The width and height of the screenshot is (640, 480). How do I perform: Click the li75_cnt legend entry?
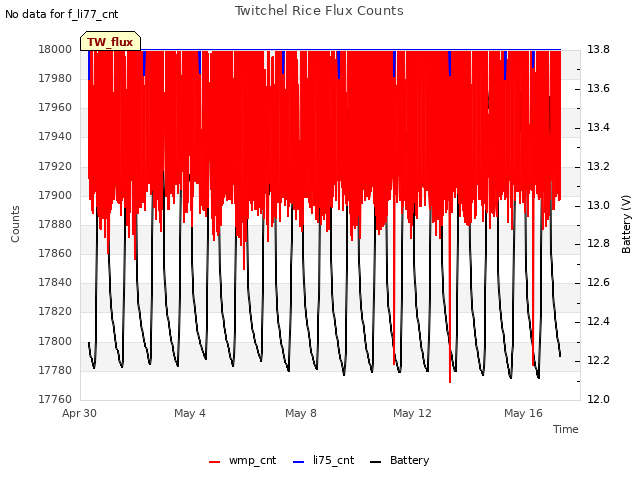(x=324, y=460)
